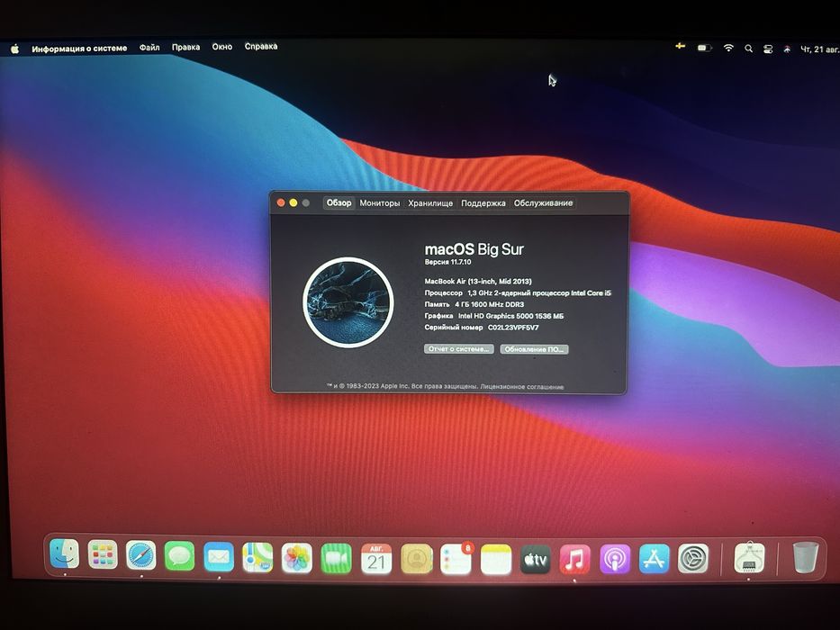
Task: Open Photos app in the Dock
Action: pyautogui.click(x=297, y=558)
